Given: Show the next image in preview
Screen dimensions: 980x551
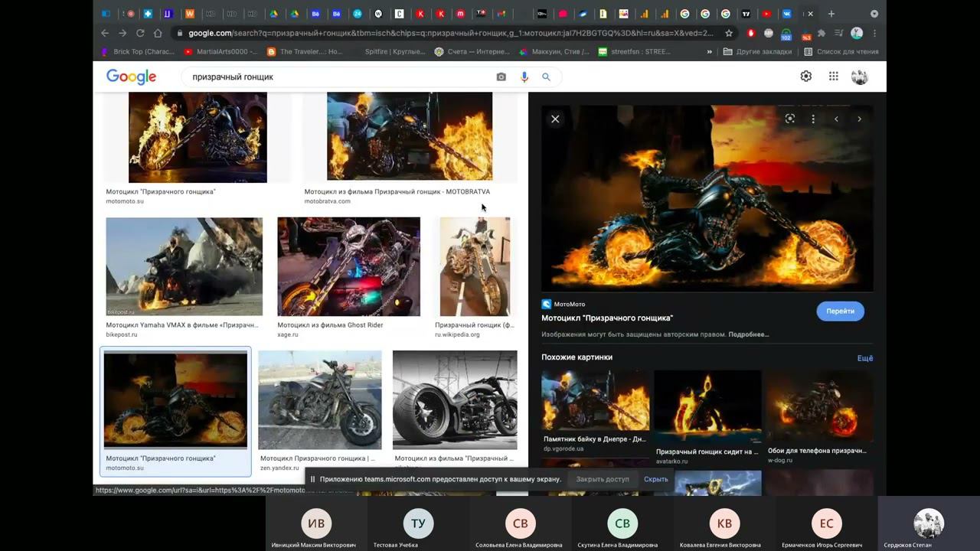Looking at the screenshot, I should [859, 119].
